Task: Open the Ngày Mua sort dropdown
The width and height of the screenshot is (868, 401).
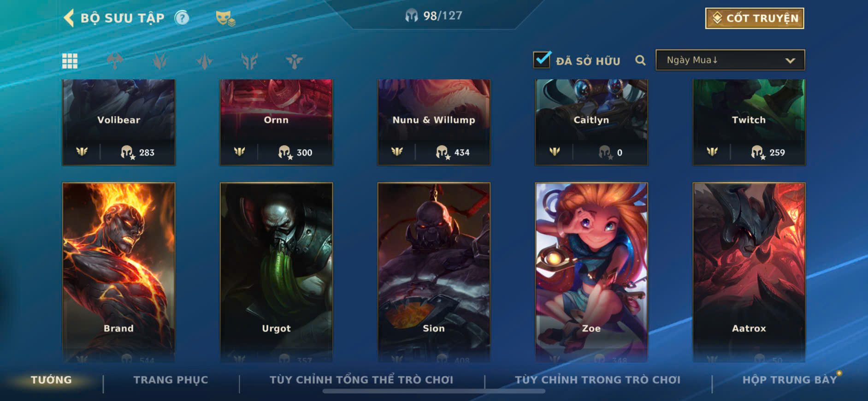Action: point(730,60)
